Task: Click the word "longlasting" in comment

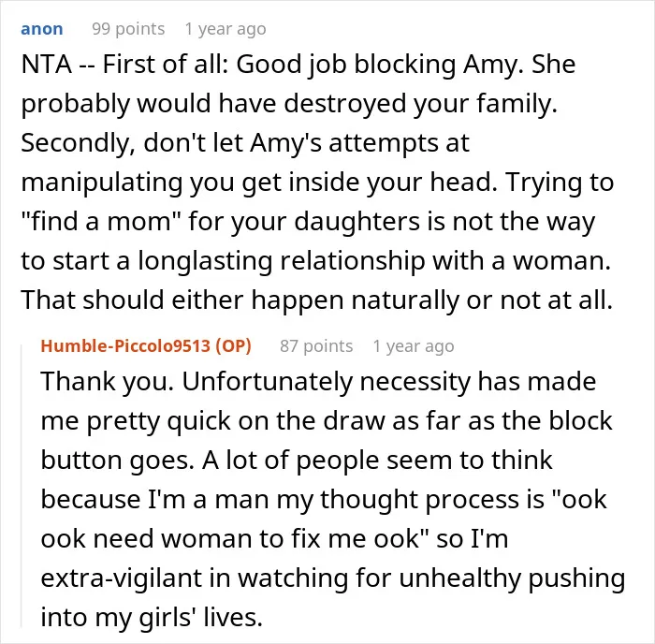Action: point(205,261)
